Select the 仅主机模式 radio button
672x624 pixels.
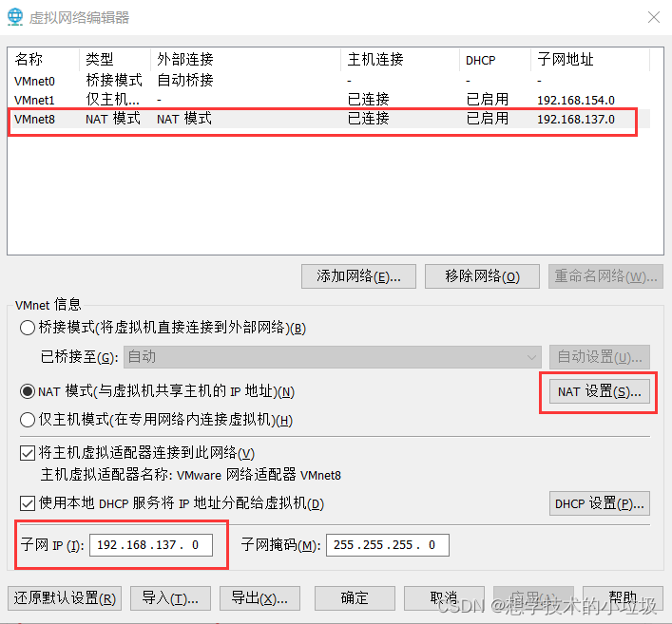(x=28, y=420)
